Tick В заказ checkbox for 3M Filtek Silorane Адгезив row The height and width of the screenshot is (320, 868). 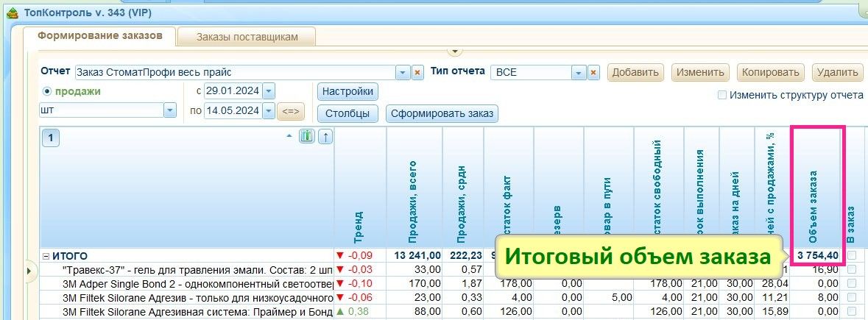851,297
